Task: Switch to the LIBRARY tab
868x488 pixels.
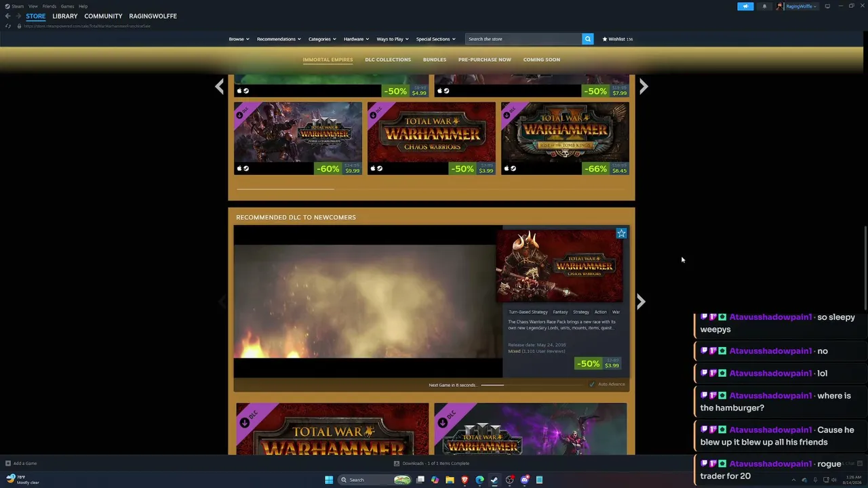Action: (65, 16)
